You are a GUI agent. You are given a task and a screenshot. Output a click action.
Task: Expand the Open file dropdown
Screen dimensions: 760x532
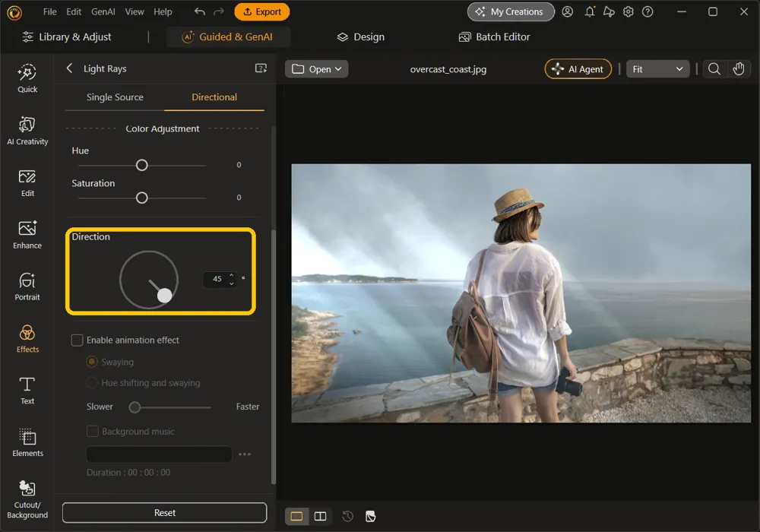[316, 69]
